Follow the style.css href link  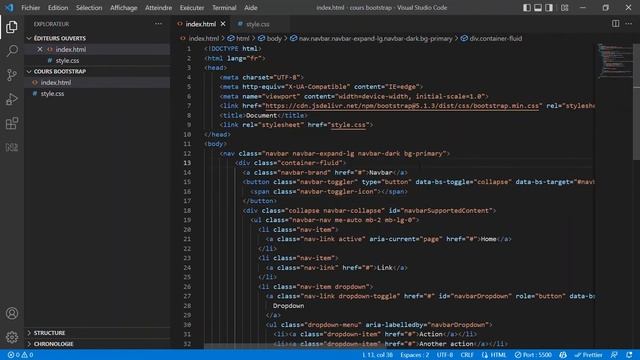tap(348, 125)
